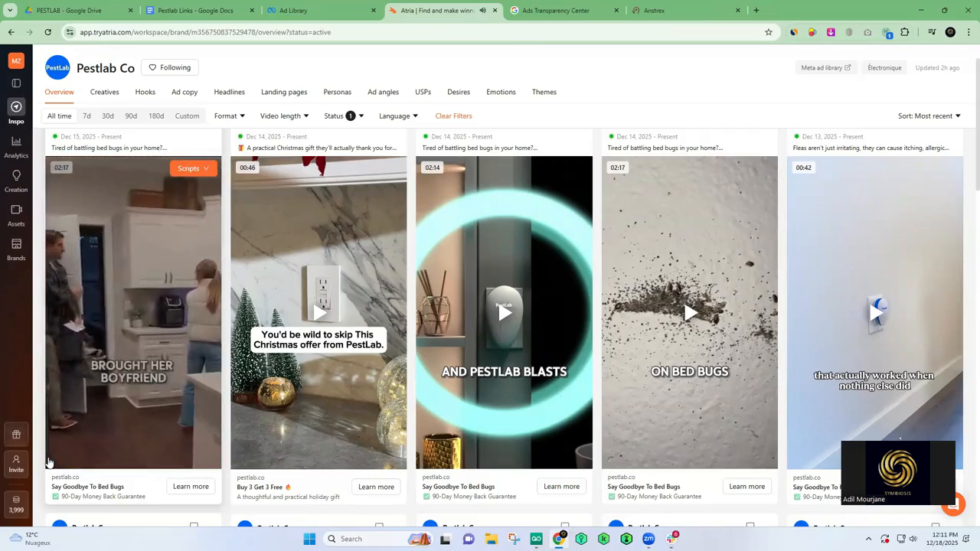Screen dimensions: 980x551
Task: Expand the Format filter dropdown
Action: coord(229,116)
